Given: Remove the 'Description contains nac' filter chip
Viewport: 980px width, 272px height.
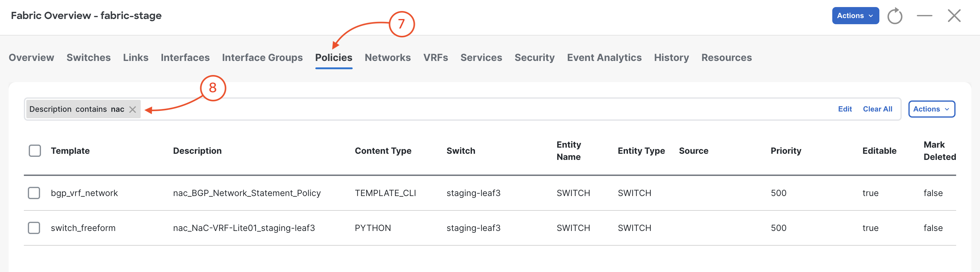Looking at the screenshot, I should 132,109.
